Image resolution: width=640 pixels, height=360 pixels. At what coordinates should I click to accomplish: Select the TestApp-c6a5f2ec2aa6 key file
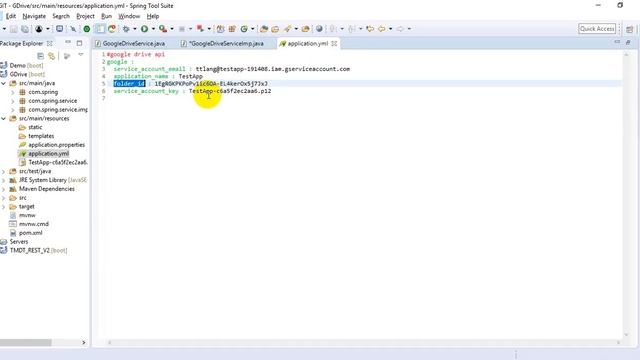coord(58,162)
